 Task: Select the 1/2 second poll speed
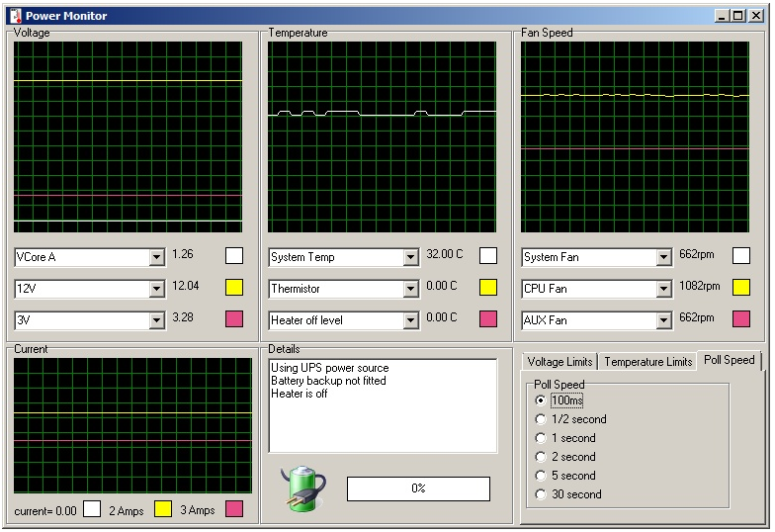click(x=540, y=419)
